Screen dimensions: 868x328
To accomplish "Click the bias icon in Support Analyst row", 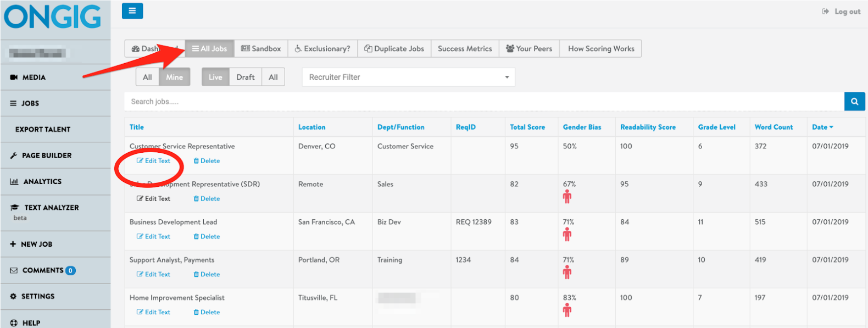I will coord(567,273).
